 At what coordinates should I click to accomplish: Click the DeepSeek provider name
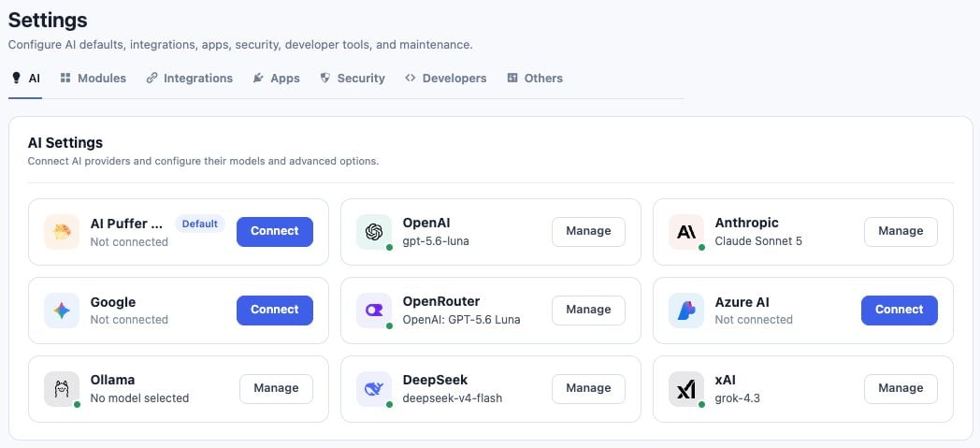(x=435, y=381)
